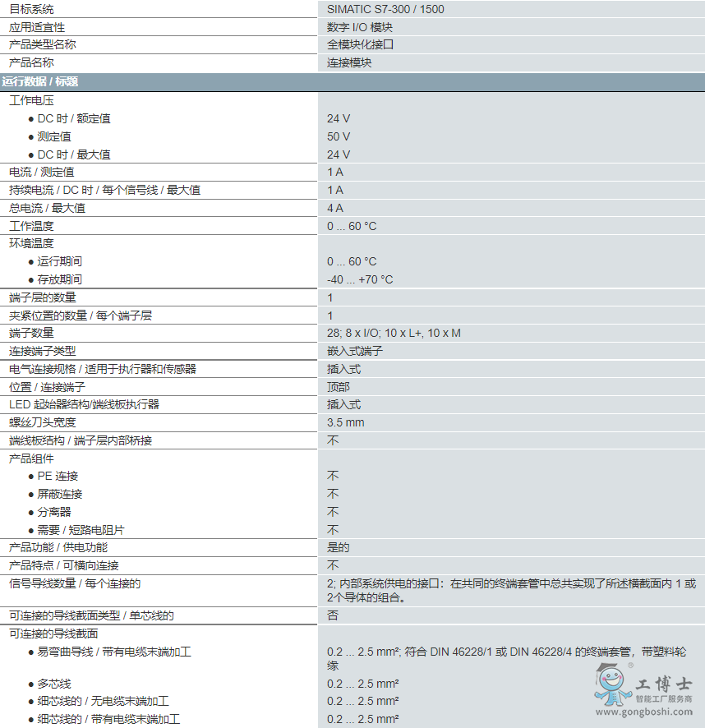Select the 是的 value
This screenshot has height=728, width=705.
click(x=338, y=547)
